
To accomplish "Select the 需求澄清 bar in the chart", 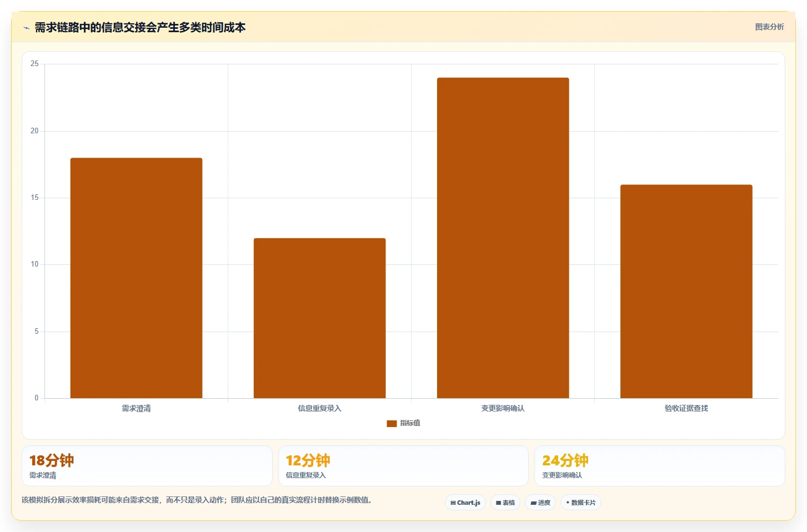I will click(x=136, y=278).
